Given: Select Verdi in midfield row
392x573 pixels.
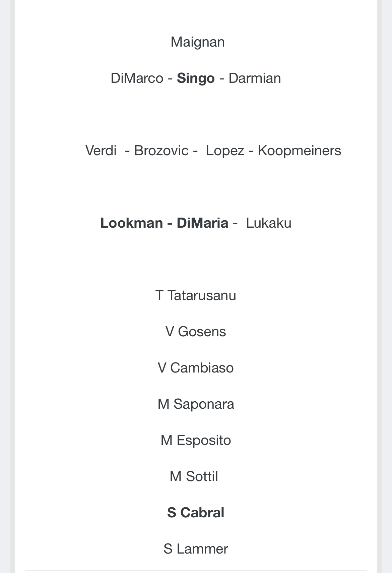Looking at the screenshot, I should 101,151.
